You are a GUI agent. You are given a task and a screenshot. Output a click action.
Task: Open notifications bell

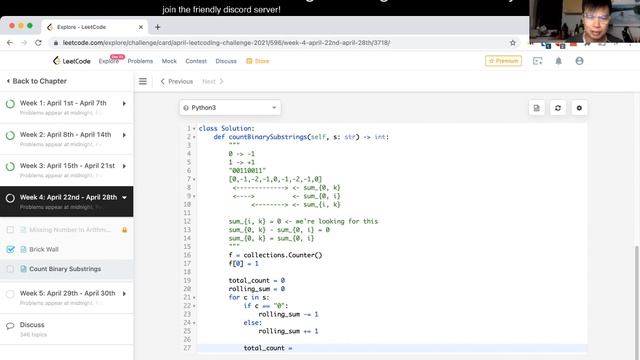[x=558, y=61]
